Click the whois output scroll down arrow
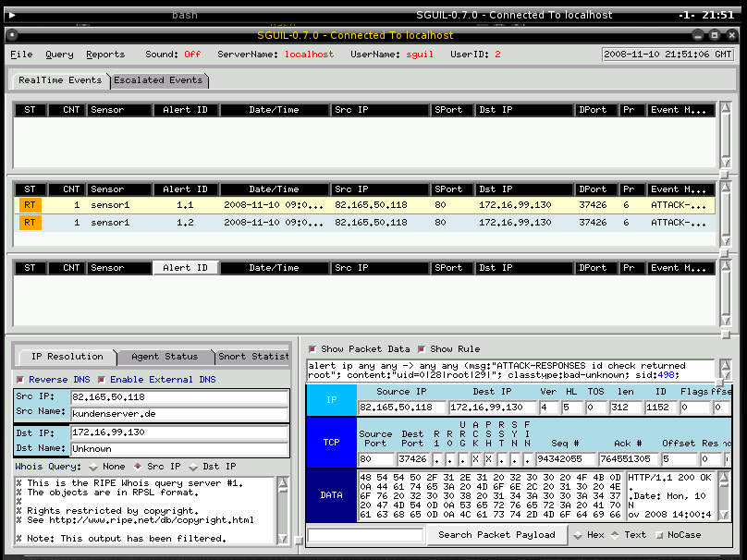 (x=283, y=539)
